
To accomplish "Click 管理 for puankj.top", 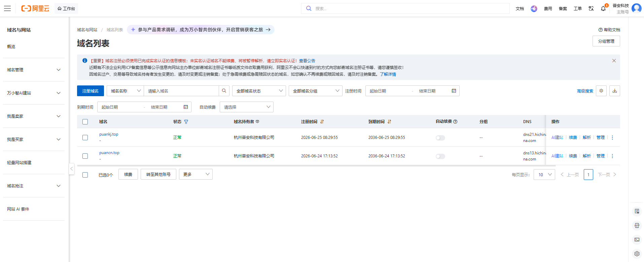I will tap(601, 138).
